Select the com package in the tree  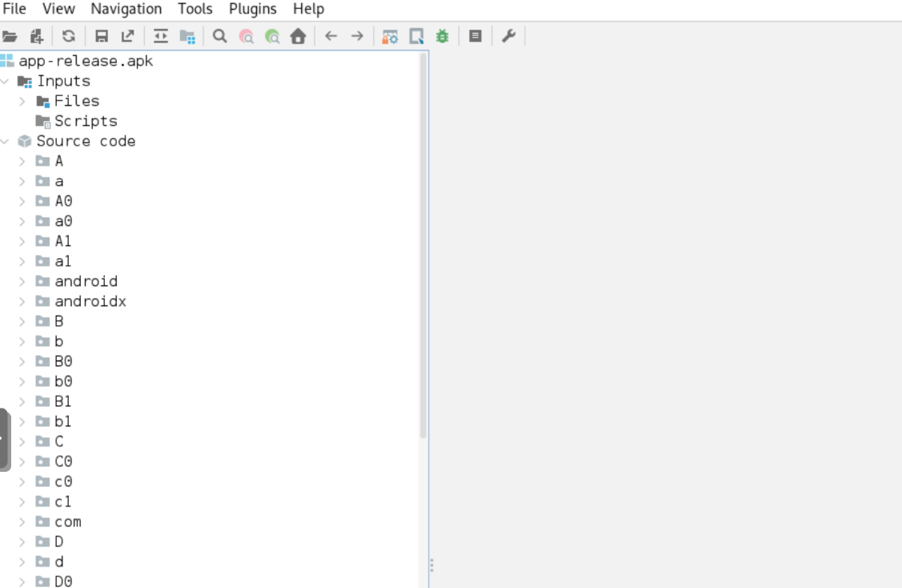click(67, 522)
